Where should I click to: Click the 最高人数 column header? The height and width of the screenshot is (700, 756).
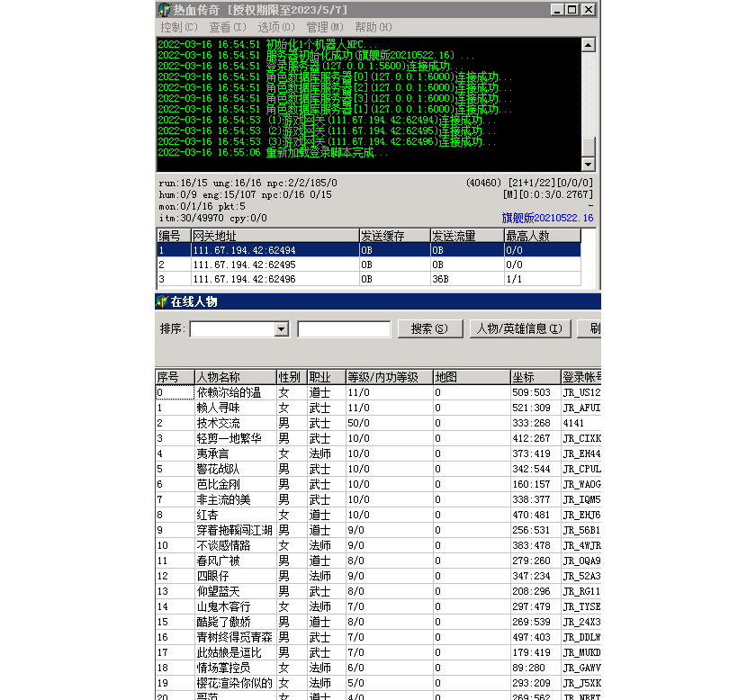click(x=540, y=236)
